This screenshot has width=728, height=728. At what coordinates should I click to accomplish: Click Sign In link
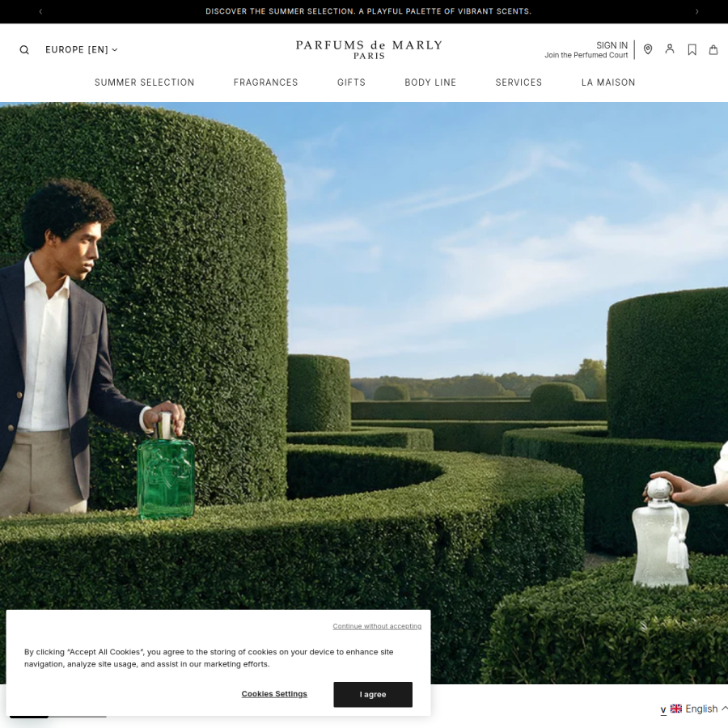pyautogui.click(x=612, y=45)
